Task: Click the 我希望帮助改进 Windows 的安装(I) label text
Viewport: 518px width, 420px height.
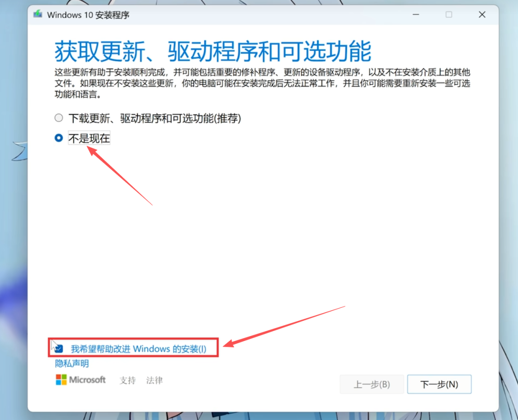Action: (x=139, y=349)
